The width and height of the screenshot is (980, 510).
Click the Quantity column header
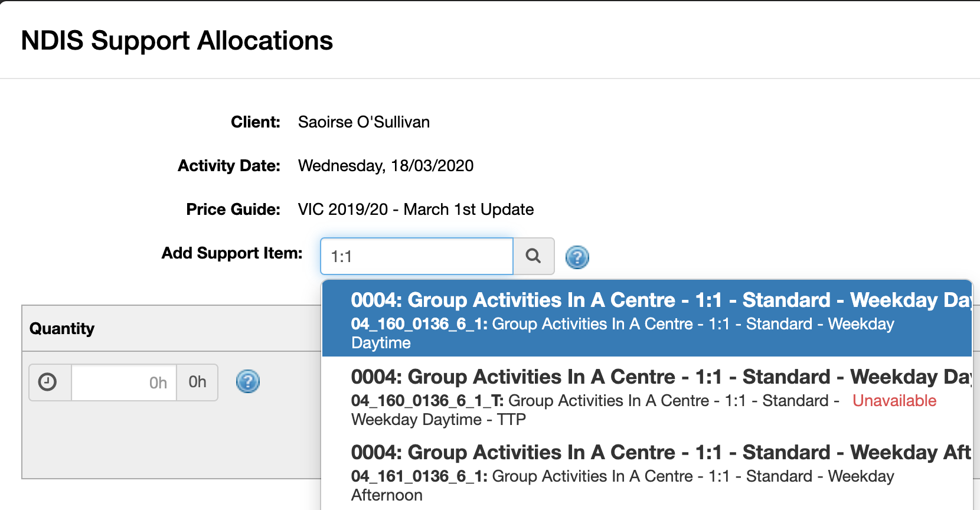click(x=62, y=329)
